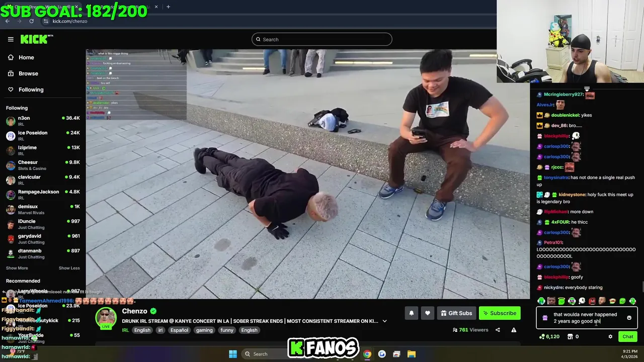Click the Español tag
Screen dimensions: 644x362
179,330
